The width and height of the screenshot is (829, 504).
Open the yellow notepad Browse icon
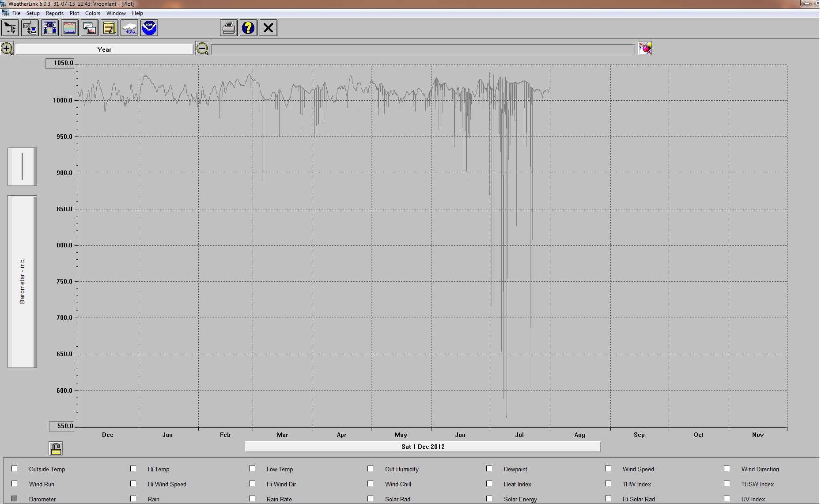(x=109, y=28)
